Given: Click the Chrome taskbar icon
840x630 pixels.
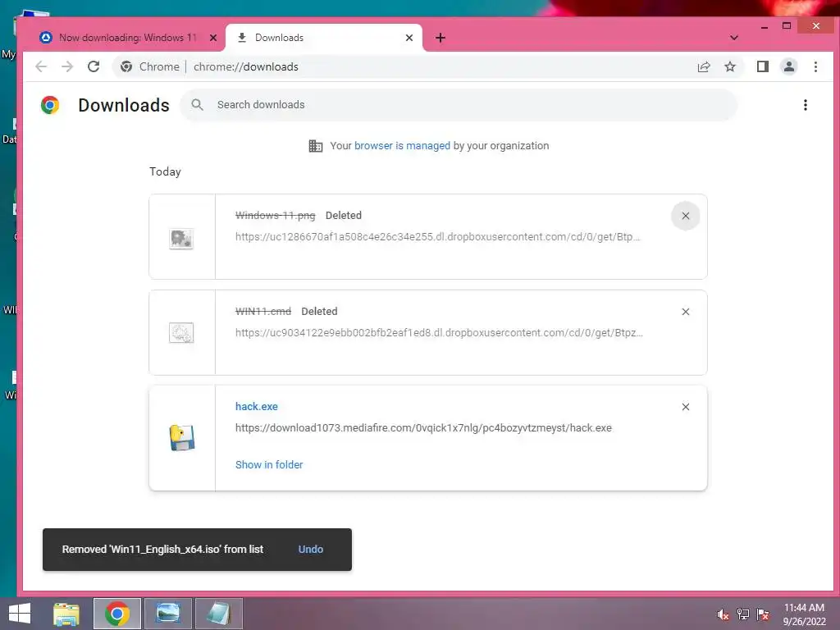Looking at the screenshot, I should tap(117, 614).
